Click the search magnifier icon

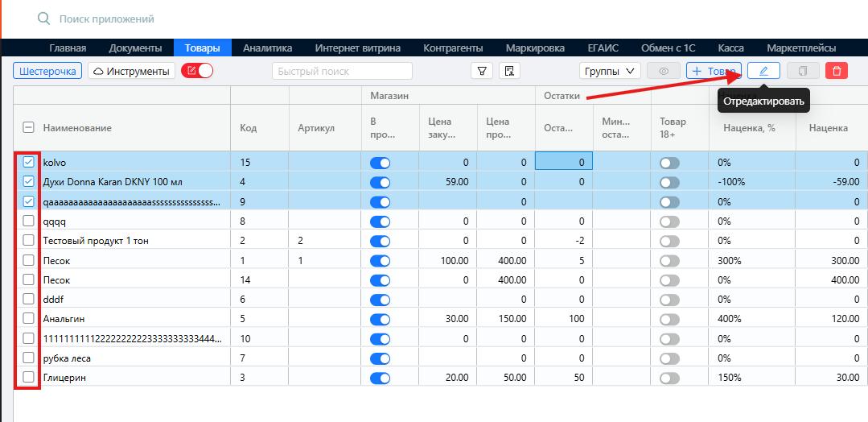point(43,19)
